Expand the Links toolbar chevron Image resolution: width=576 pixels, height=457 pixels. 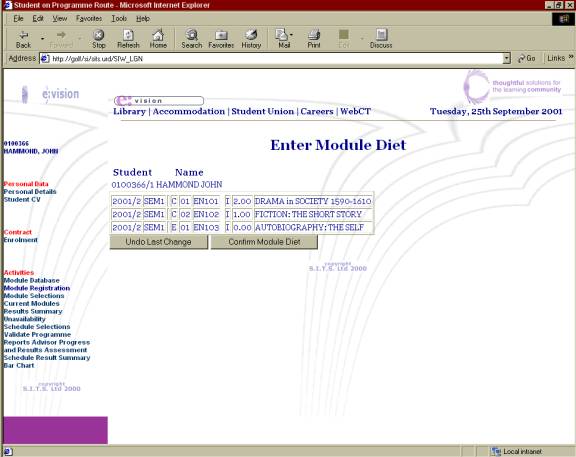tap(570, 57)
